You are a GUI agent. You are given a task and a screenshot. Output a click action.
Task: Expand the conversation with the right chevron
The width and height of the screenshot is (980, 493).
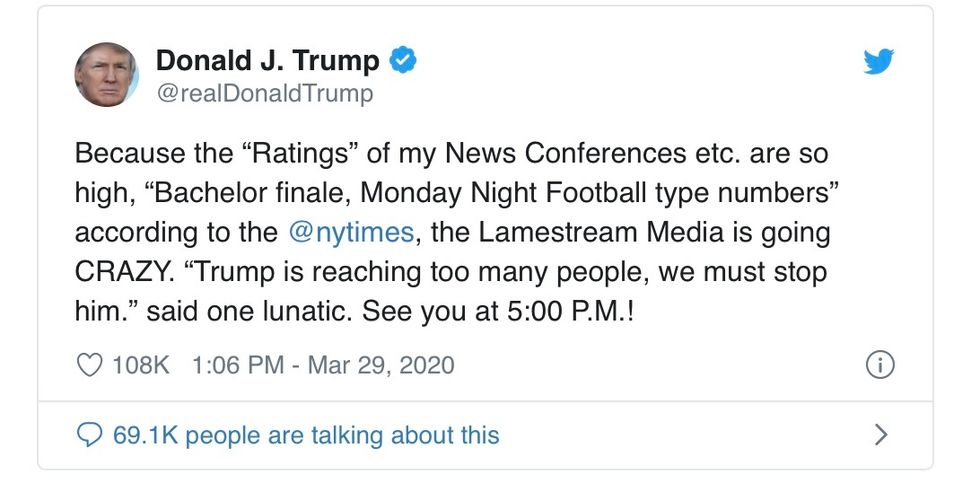coord(880,435)
